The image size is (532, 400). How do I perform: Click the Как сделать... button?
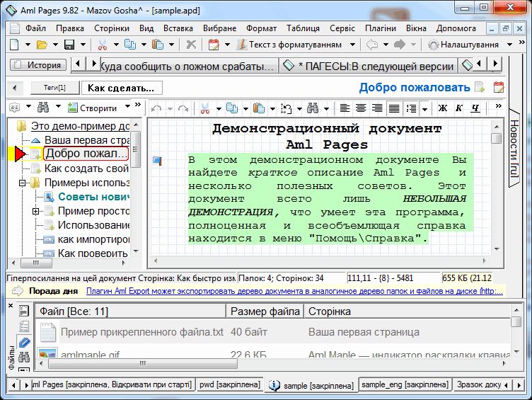121,88
